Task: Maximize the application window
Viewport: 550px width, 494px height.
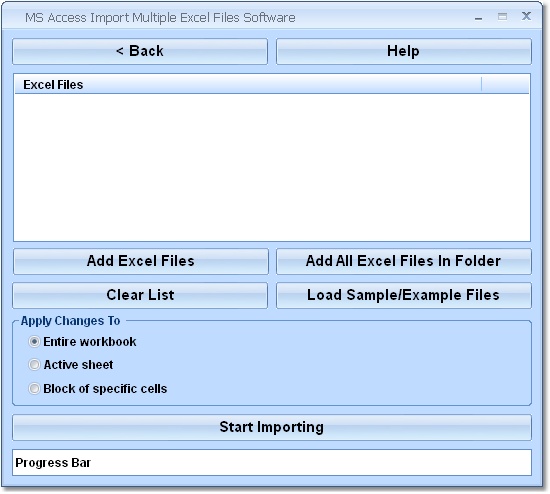Action: pyautogui.click(x=502, y=16)
